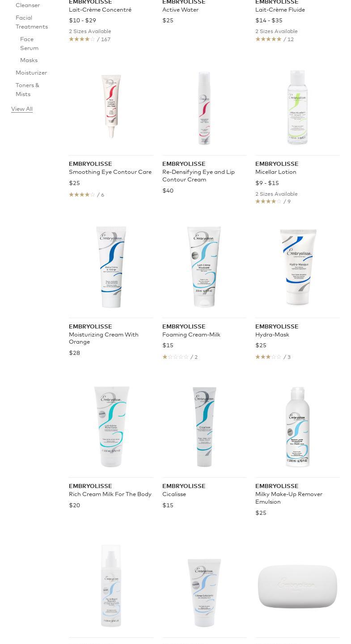
Task: Open Lait-Crème Fluide product title
Action: tap(280, 10)
